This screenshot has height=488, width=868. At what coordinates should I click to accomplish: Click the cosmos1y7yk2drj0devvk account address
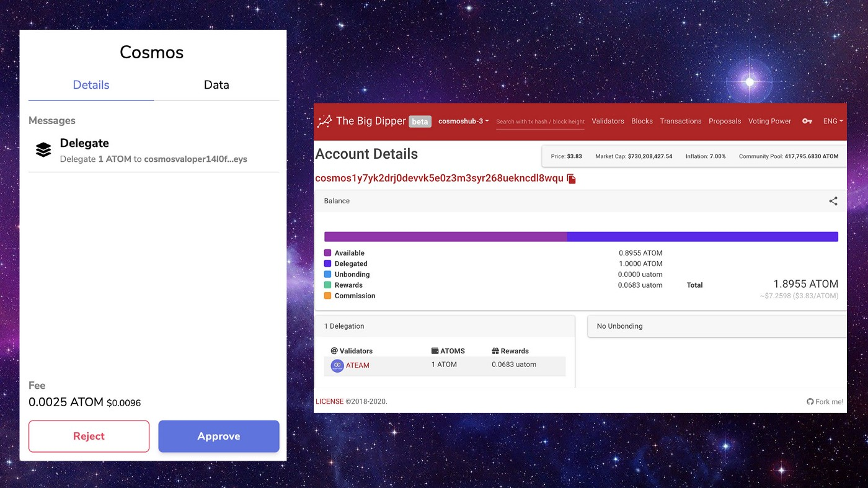click(439, 179)
